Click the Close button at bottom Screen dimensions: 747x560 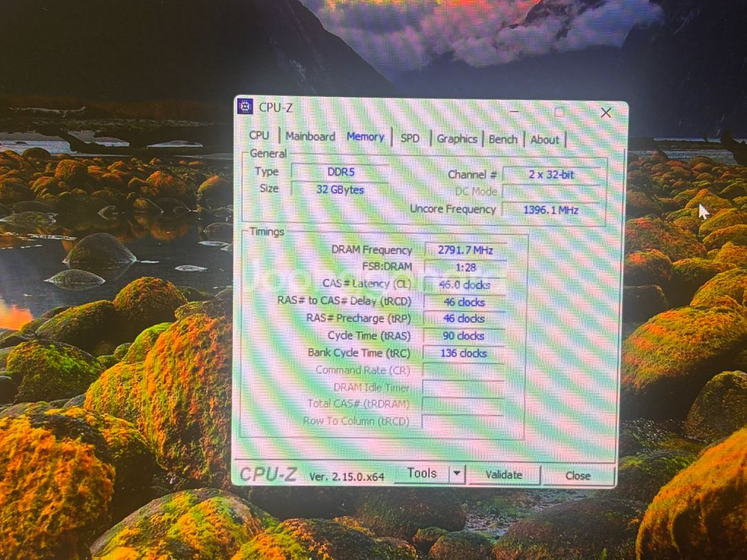(578, 476)
